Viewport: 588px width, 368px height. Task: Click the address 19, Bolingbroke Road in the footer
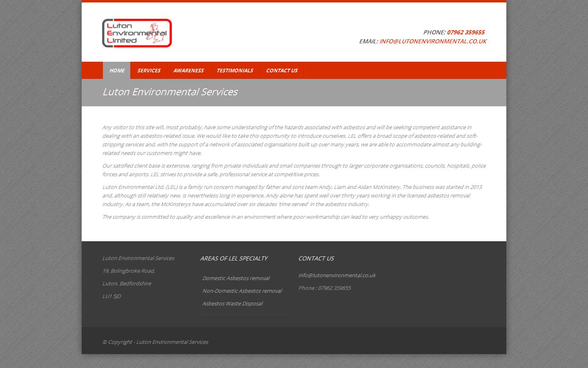click(x=128, y=271)
